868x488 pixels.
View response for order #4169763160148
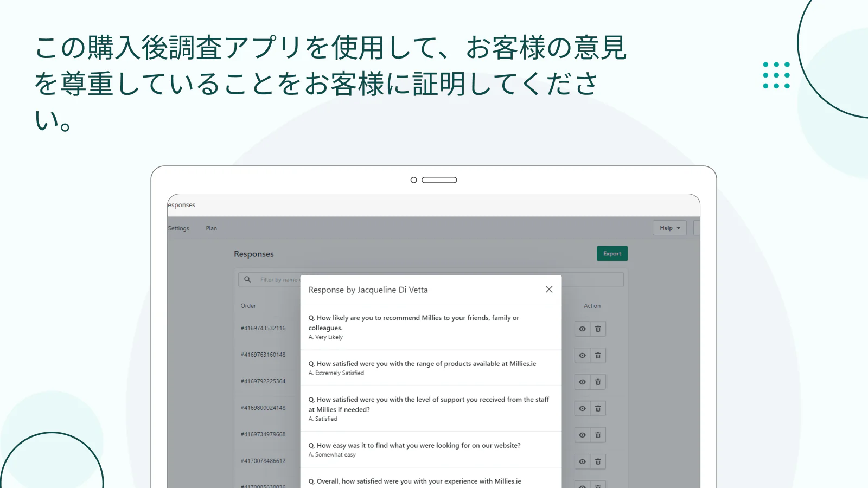click(582, 356)
